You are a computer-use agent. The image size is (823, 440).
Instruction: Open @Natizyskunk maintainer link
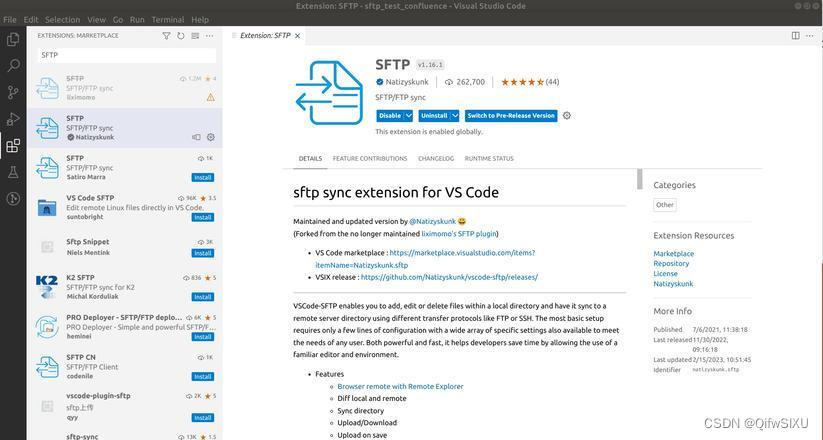point(432,222)
